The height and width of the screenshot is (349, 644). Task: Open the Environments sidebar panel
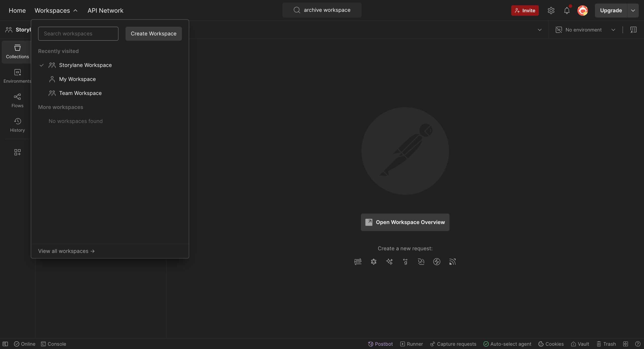point(17,76)
